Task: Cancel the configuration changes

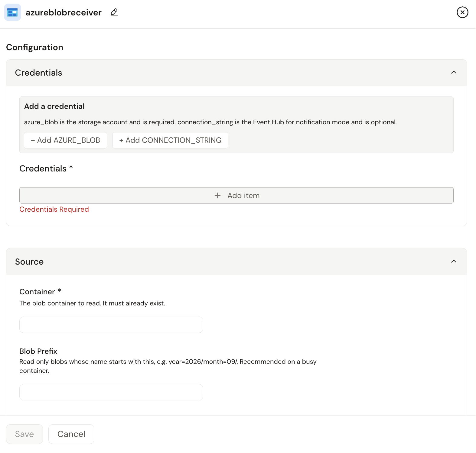Action: click(x=71, y=434)
